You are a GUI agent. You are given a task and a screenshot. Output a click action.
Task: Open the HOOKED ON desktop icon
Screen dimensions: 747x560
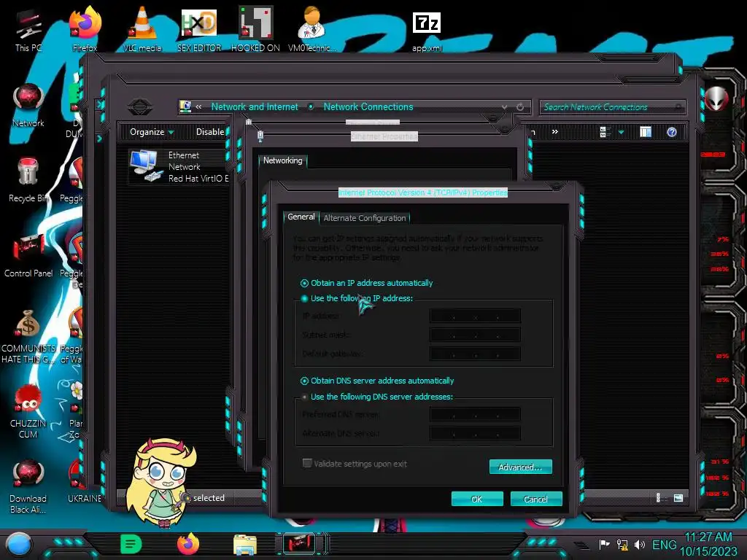(x=255, y=29)
